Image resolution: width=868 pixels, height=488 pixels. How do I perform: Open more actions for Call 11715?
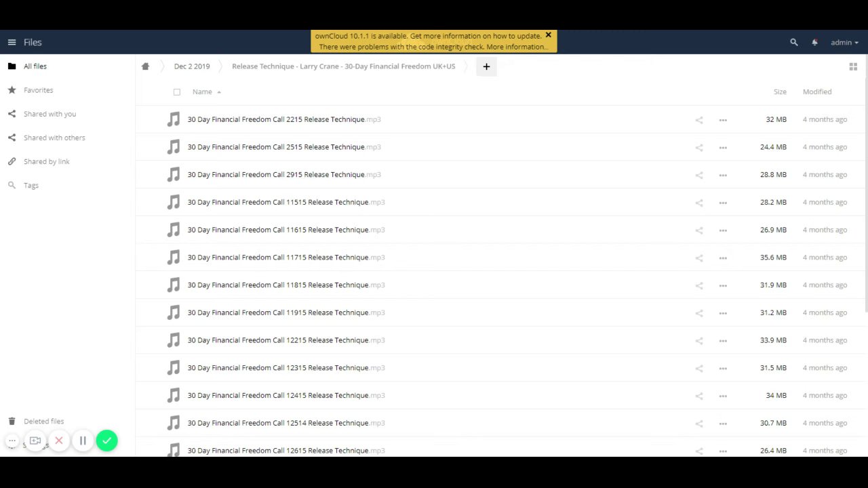pyautogui.click(x=723, y=258)
